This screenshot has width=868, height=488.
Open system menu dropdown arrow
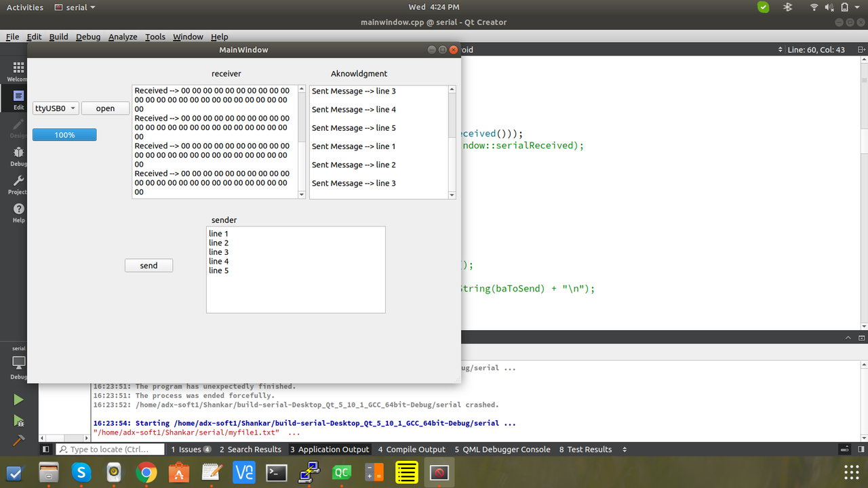(x=858, y=7)
